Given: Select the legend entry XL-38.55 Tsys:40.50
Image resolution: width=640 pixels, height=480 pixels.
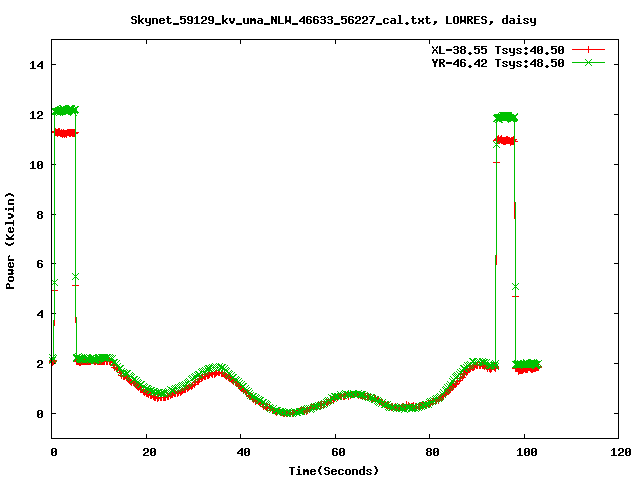Looking at the screenshot, I should pos(498,50).
